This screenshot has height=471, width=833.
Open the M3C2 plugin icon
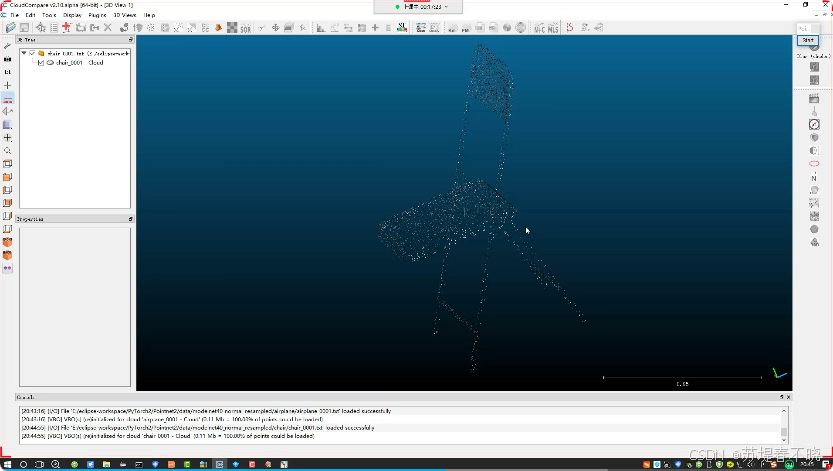540,28
